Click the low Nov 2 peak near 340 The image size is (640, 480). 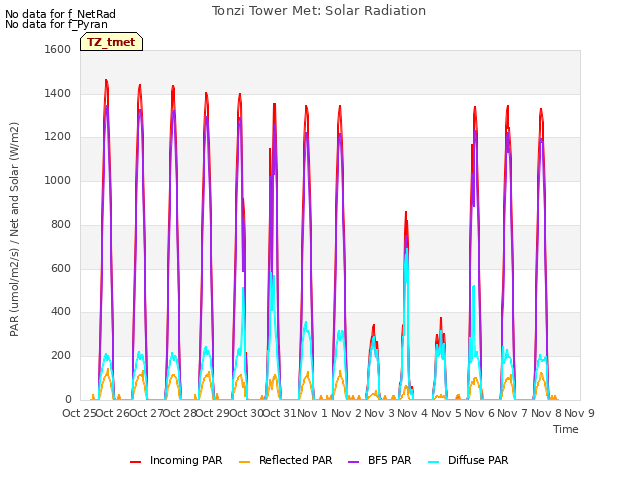pyautogui.click(x=373, y=326)
